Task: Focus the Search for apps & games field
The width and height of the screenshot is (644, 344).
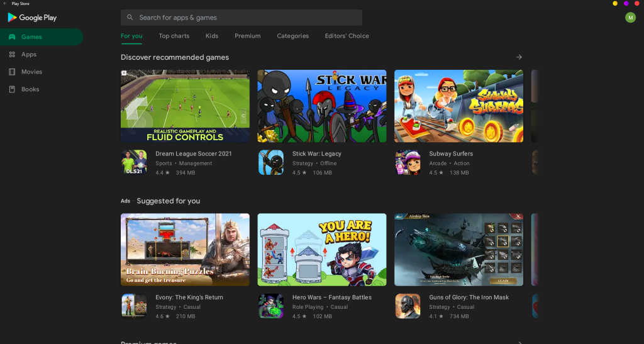Action: (241, 18)
